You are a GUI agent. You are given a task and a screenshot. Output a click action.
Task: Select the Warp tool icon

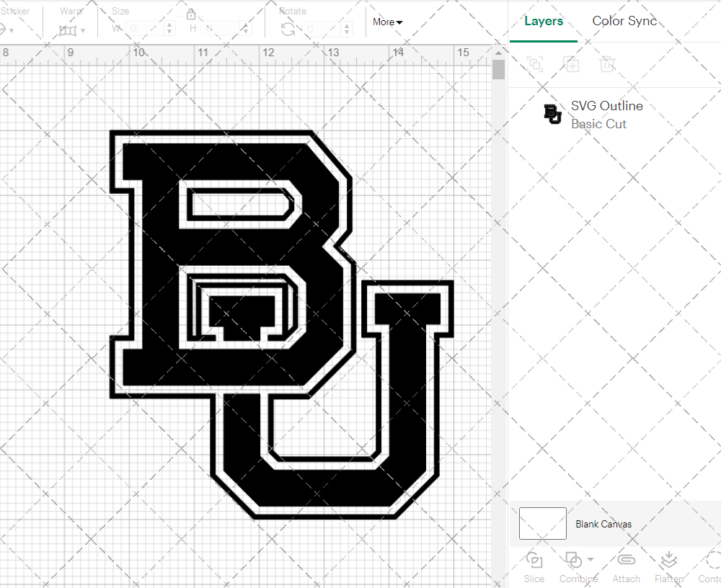pos(68,29)
